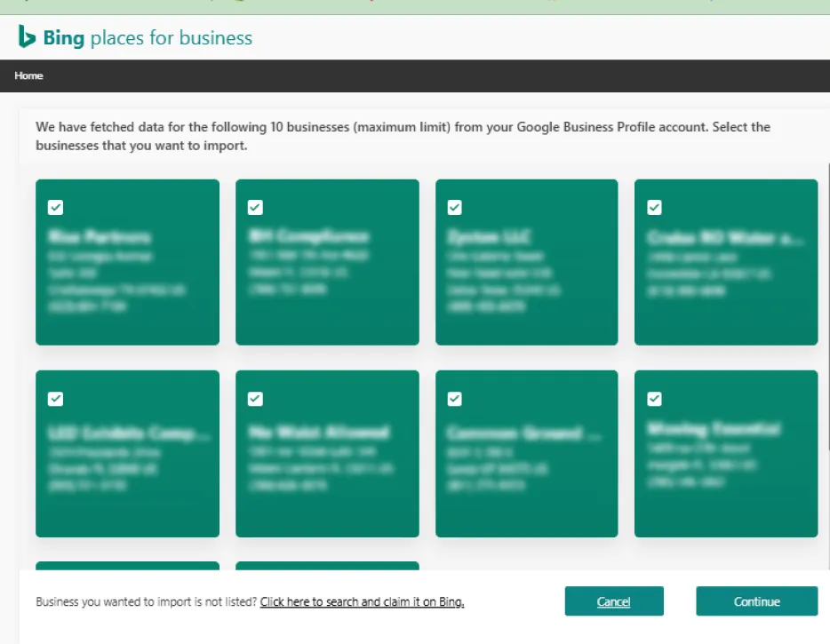Open the Home menu item
This screenshot has width=830, height=644.
[28, 76]
